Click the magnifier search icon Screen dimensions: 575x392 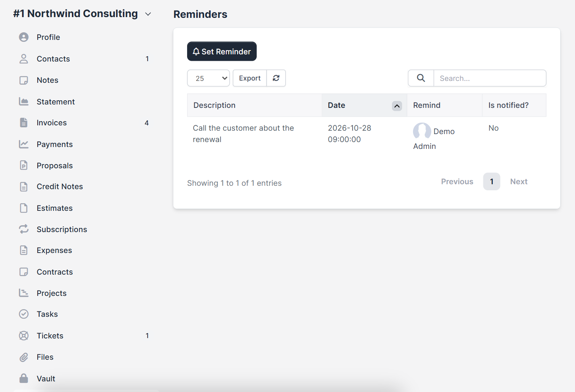pyautogui.click(x=421, y=78)
